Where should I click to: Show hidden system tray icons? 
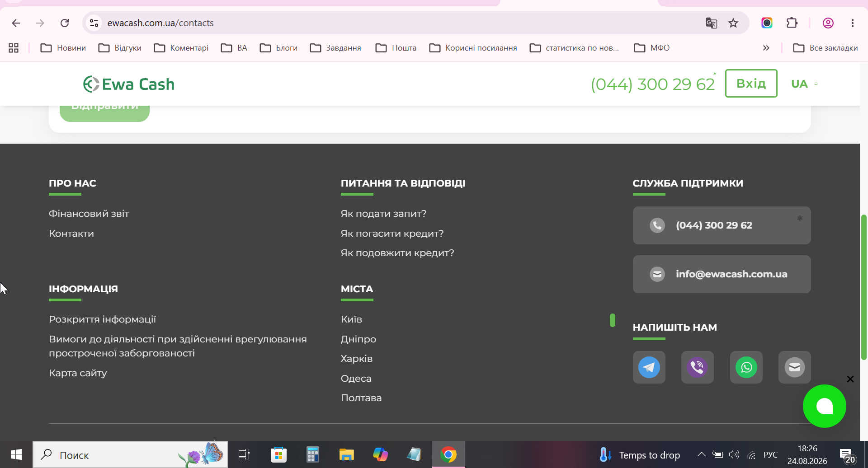click(701, 454)
